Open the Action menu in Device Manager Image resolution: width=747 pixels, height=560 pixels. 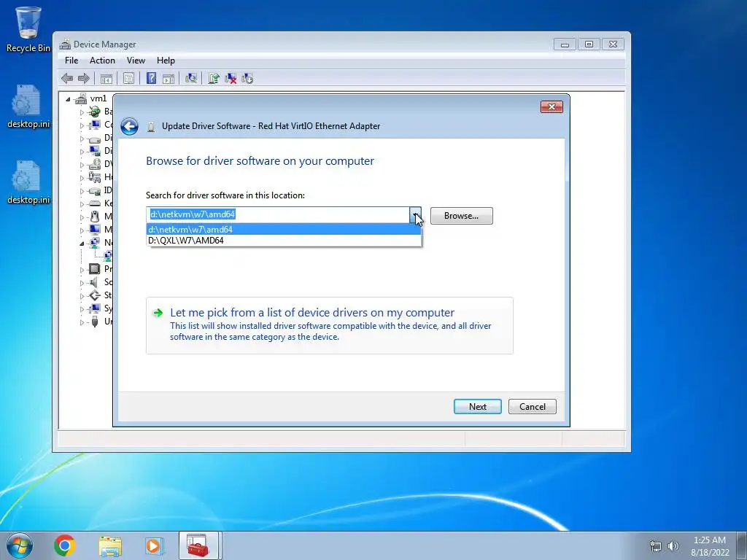coord(102,61)
